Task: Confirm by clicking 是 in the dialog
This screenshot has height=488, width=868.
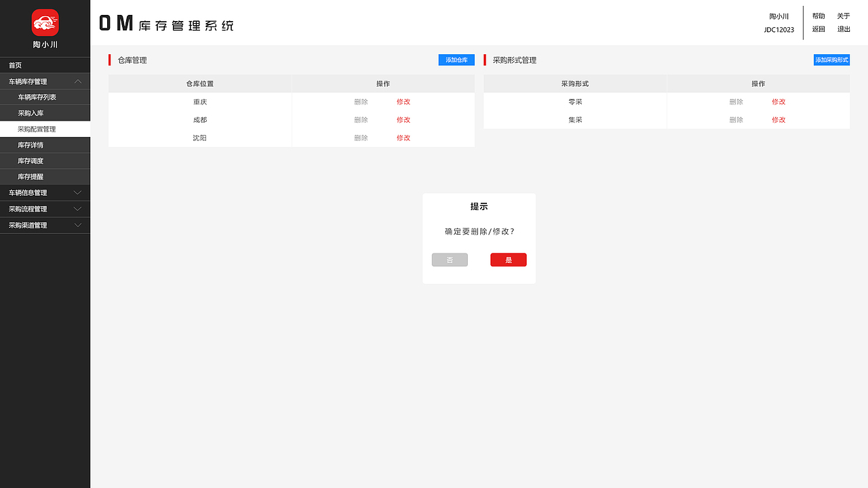Action: [508, 260]
